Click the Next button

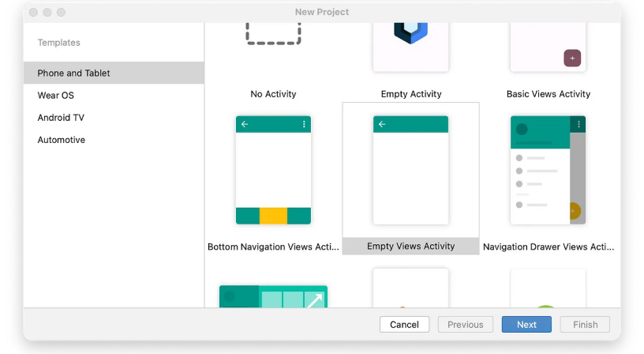[526, 325]
